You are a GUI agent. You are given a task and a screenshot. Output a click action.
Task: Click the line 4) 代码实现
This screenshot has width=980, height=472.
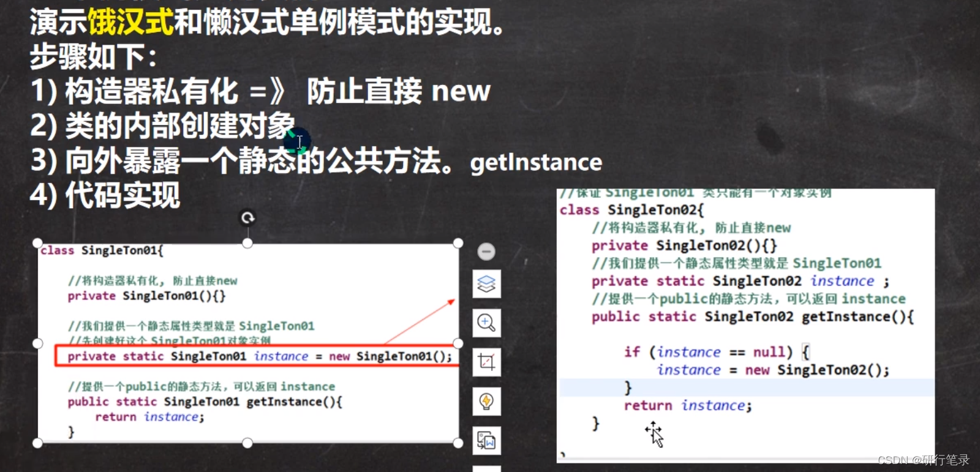point(105,195)
